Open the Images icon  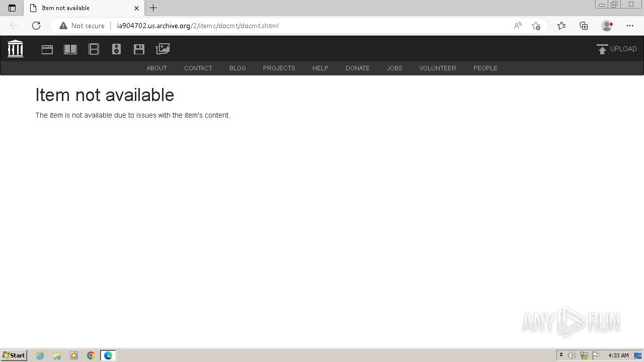click(x=163, y=49)
